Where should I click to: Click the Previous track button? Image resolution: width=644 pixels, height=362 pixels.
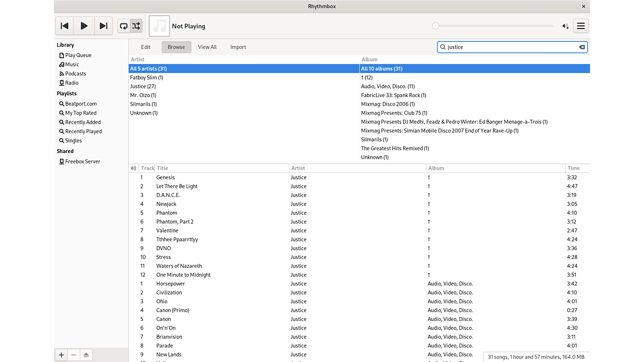pyautogui.click(x=65, y=26)
